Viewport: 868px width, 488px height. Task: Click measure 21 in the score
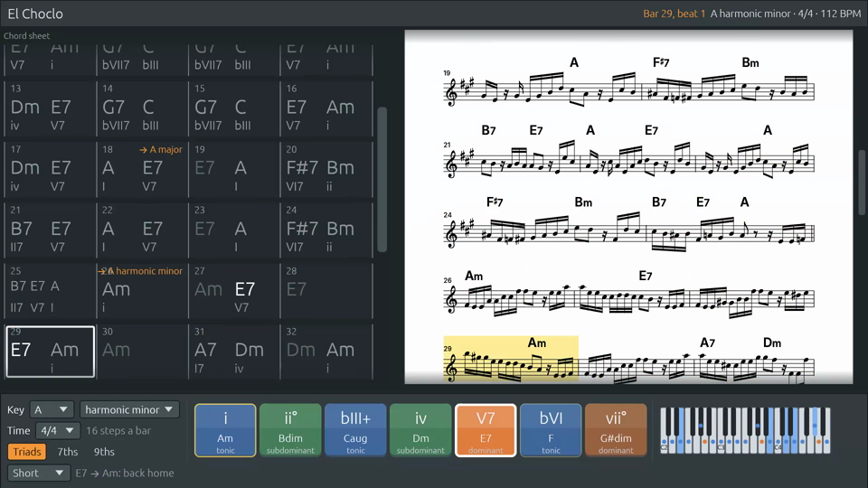512,161
